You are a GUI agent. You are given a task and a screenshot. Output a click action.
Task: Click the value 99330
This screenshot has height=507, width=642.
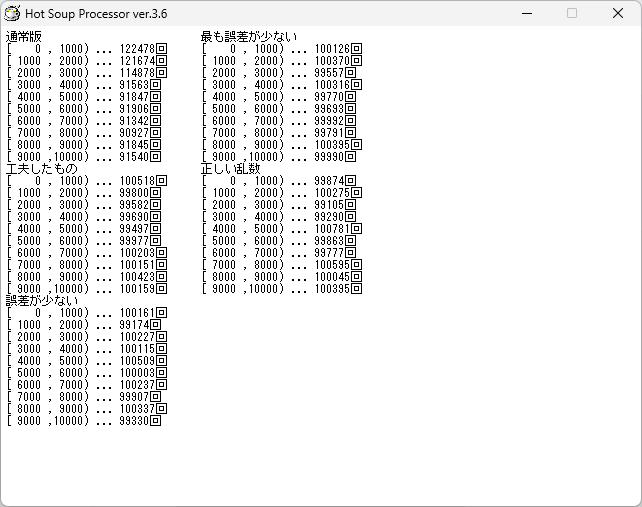[134, 421]
